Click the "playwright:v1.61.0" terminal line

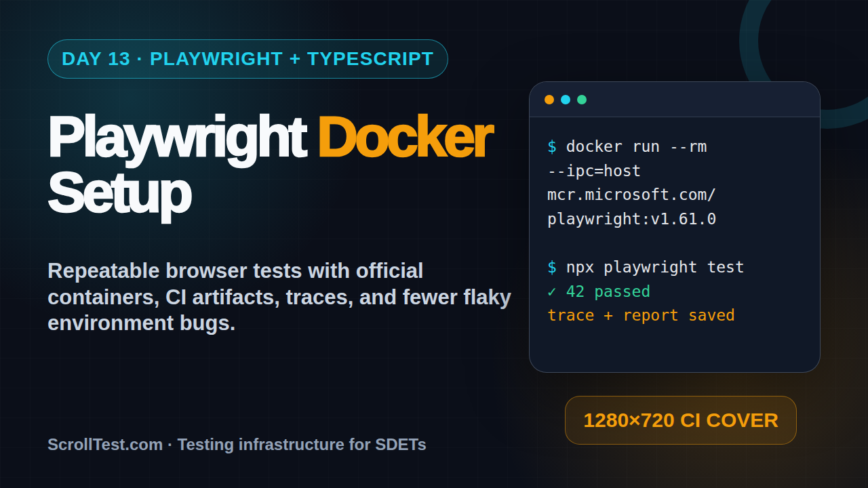coord(631,220)
